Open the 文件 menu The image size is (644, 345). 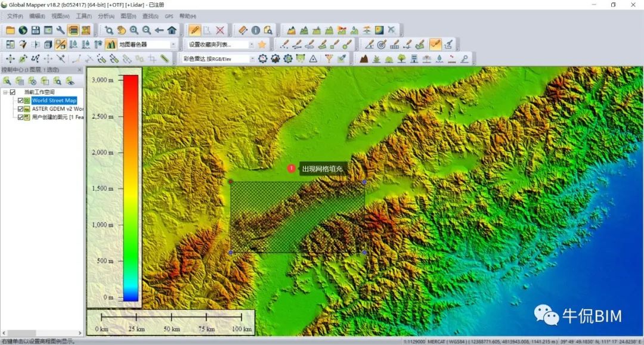tap(14, 16)
